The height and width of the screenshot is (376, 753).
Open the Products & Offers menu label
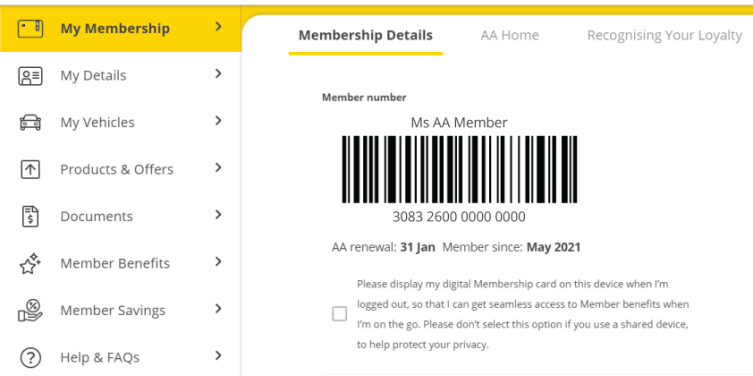(117, 170)
